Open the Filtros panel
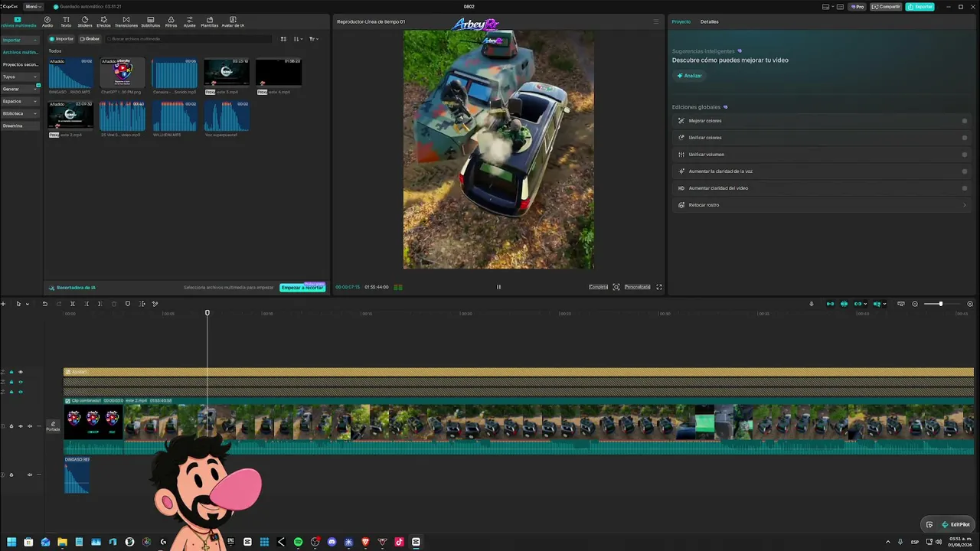Viewport: 980px width, 551px height. click(171, 21)
